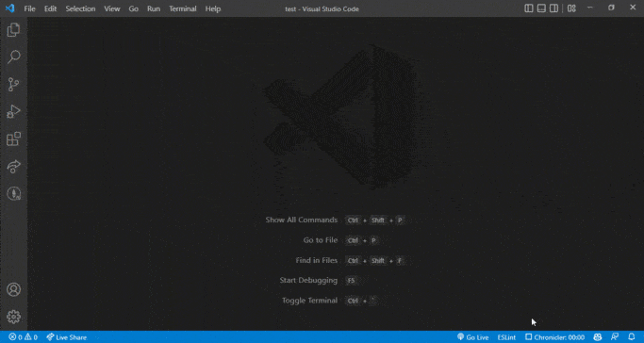Click the Show All Commands label
Viewport: 644px width, 343px height.
click(302, 220)
